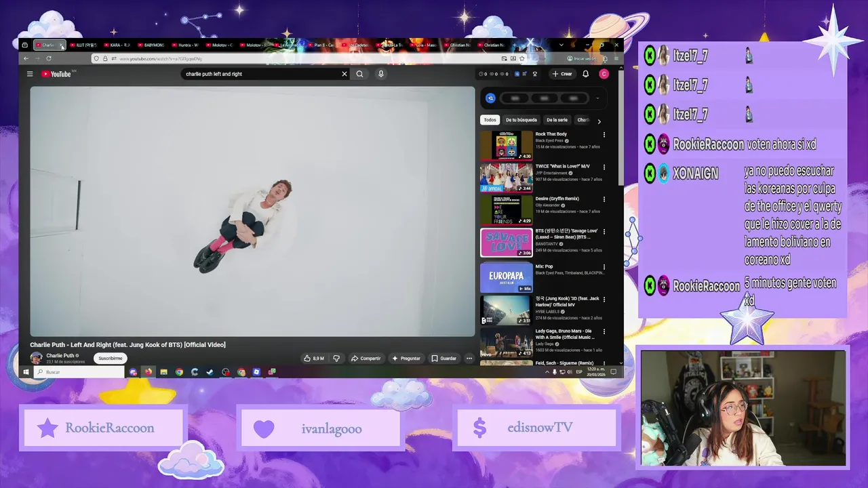Image resolution: width=868 pixels, height=488 pixels.
Task: Open options menu for Jung Kook 3D
Action: [x=604, y=300]
